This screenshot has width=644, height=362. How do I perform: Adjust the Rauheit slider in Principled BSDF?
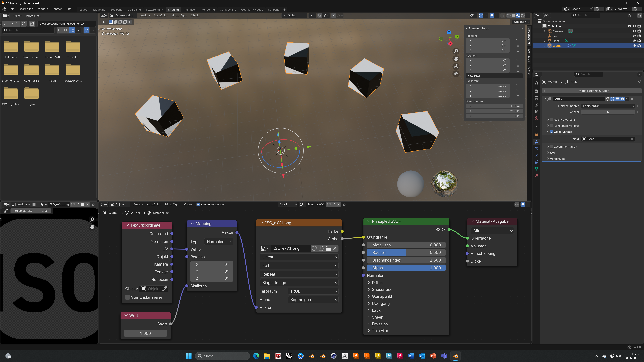(x=406, y=252)
